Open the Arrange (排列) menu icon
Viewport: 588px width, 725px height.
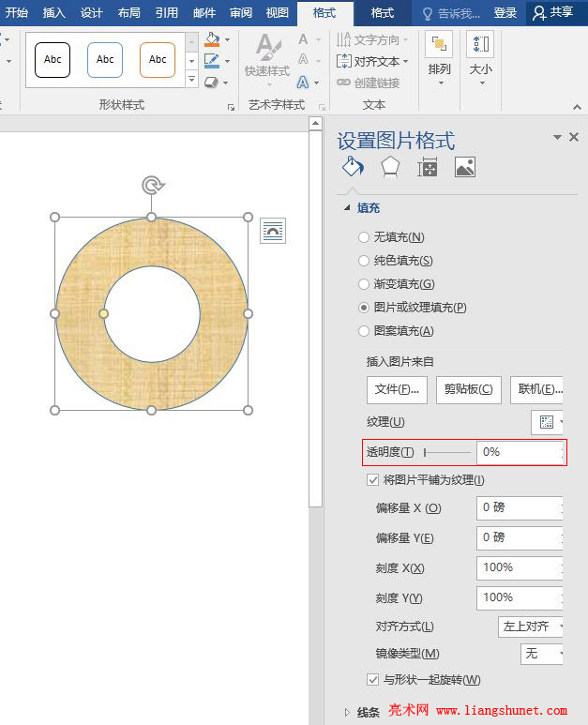pos(439,45)
